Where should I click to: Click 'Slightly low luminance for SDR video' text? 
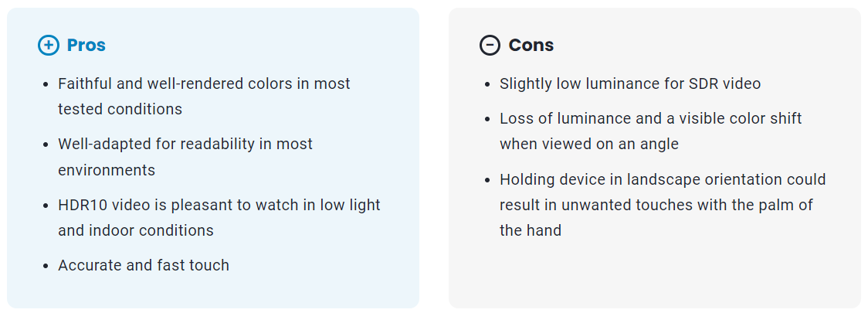(x=630, y=83)
